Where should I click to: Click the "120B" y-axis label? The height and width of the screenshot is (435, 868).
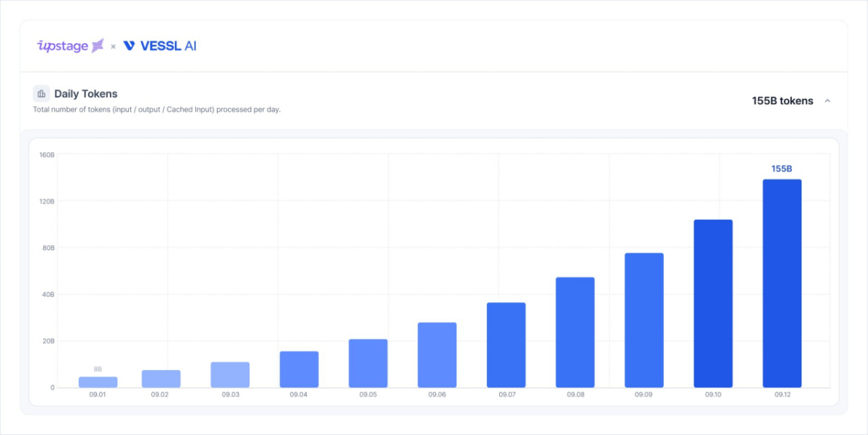pyautogui.click(x=47, y=201)
